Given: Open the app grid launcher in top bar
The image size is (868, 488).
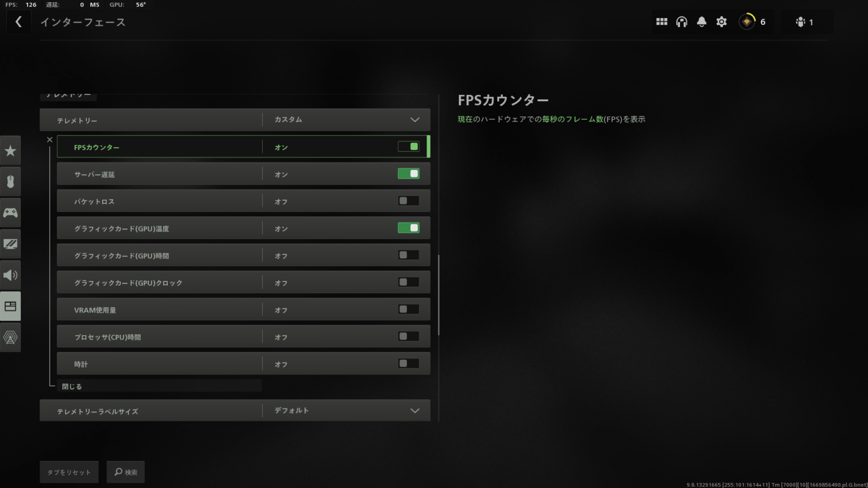Looking at the screenshot, I should pos(661,21).
